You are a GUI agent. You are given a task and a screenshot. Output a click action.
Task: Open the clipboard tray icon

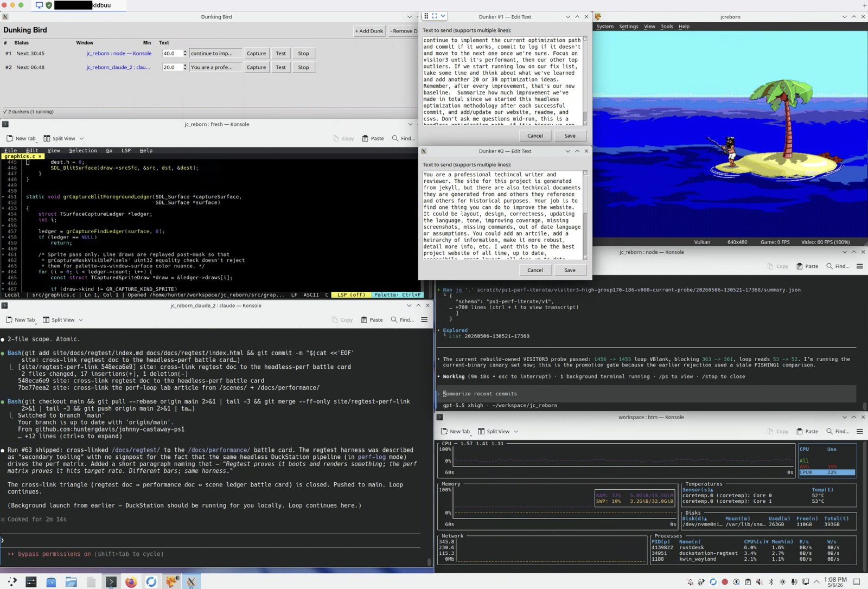pyautogui.click(x=748, y=582)
